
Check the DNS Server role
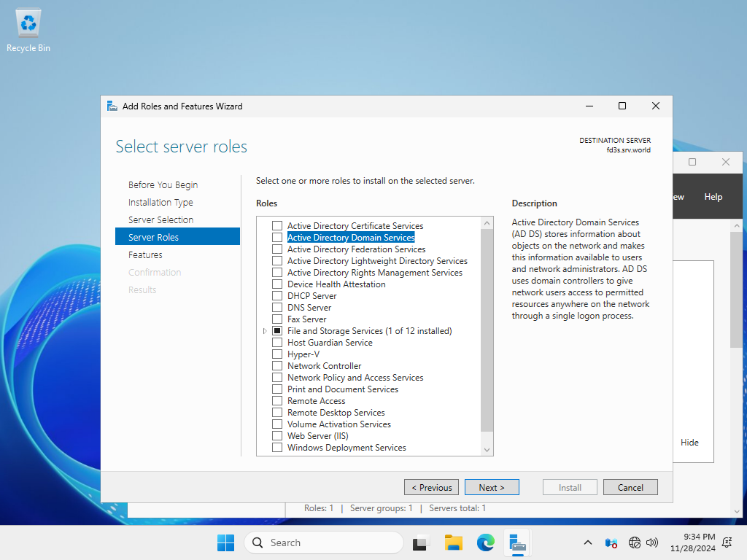pyautogui.click(x=277, y=307)
